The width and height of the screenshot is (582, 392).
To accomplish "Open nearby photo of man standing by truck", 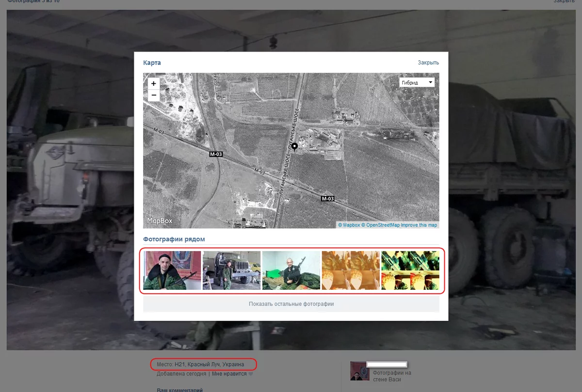I will [x=231, y=270].
